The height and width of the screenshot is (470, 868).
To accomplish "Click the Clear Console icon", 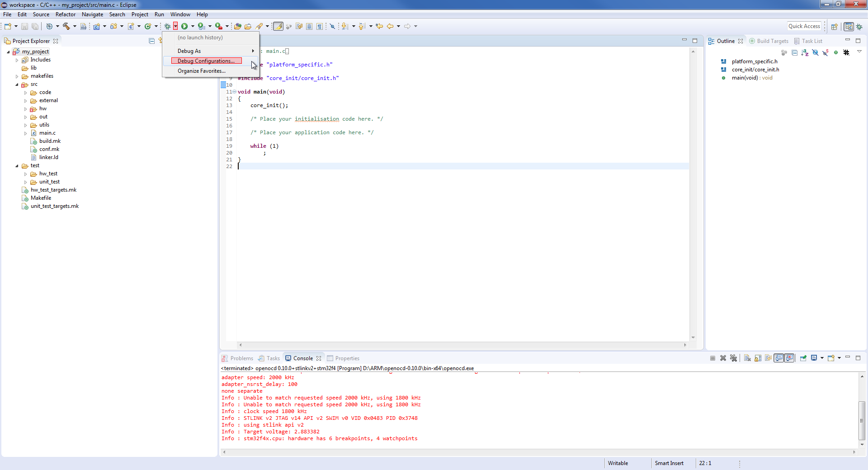I will (747, 358).
